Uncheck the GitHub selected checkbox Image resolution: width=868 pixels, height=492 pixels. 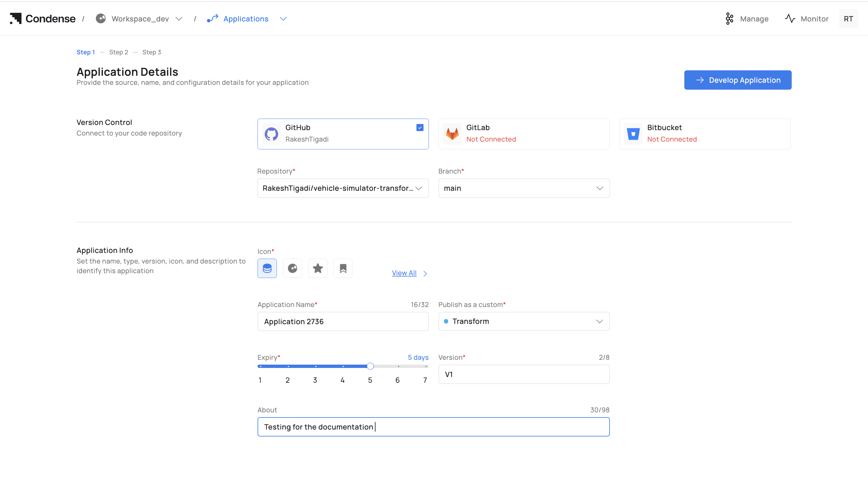(420, 127)
